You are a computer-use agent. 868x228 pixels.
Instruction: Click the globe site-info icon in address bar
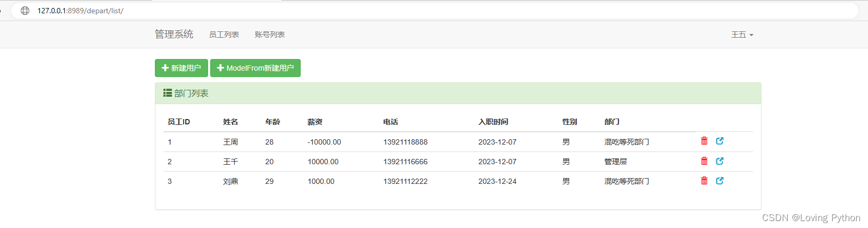point(25,11)
